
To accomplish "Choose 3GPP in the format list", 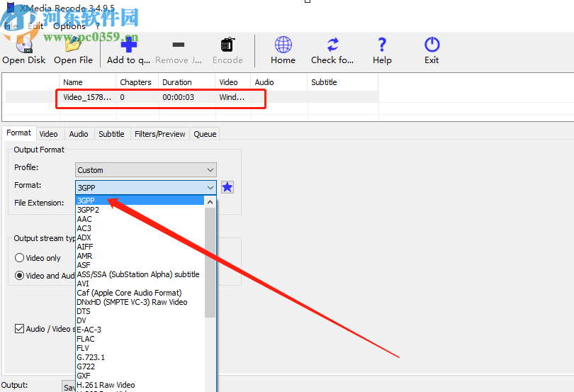I will click(140, 201).
